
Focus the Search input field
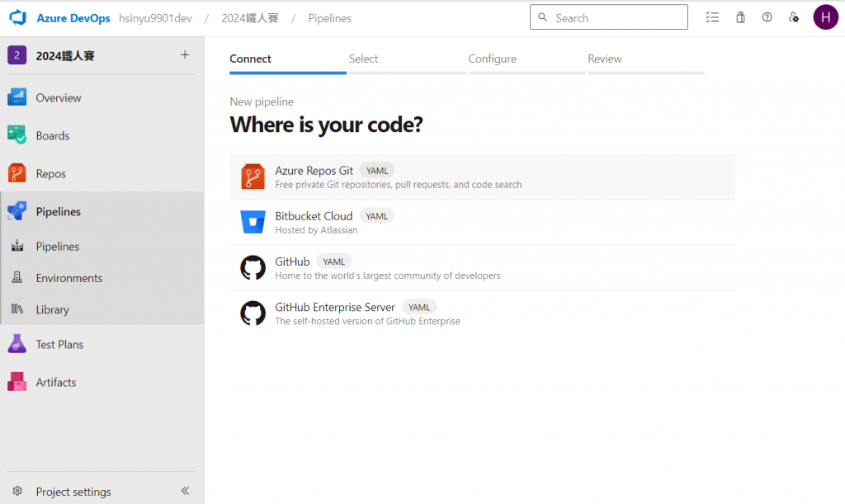point(608,17)
